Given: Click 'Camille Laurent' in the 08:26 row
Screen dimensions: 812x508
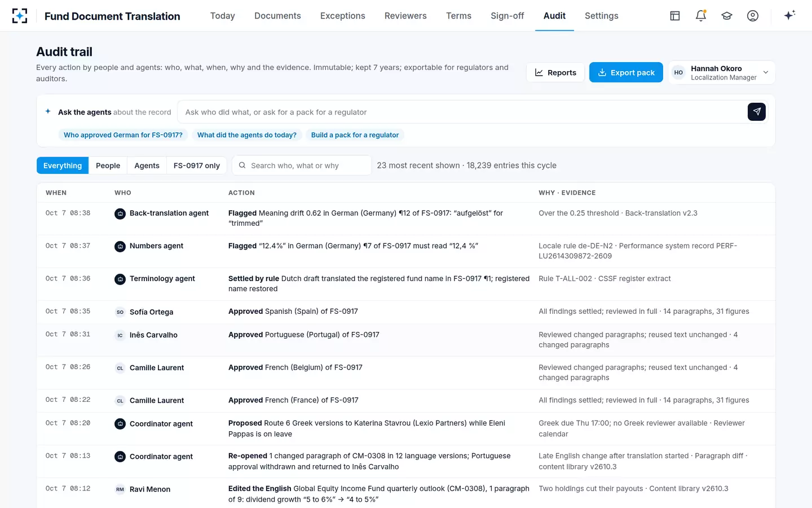Looking at the screenshot, I should [x=157, y=367].
